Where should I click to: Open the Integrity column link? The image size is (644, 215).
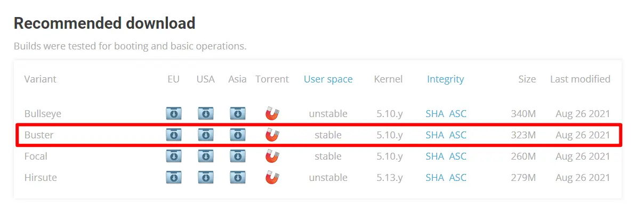(445, 79)
